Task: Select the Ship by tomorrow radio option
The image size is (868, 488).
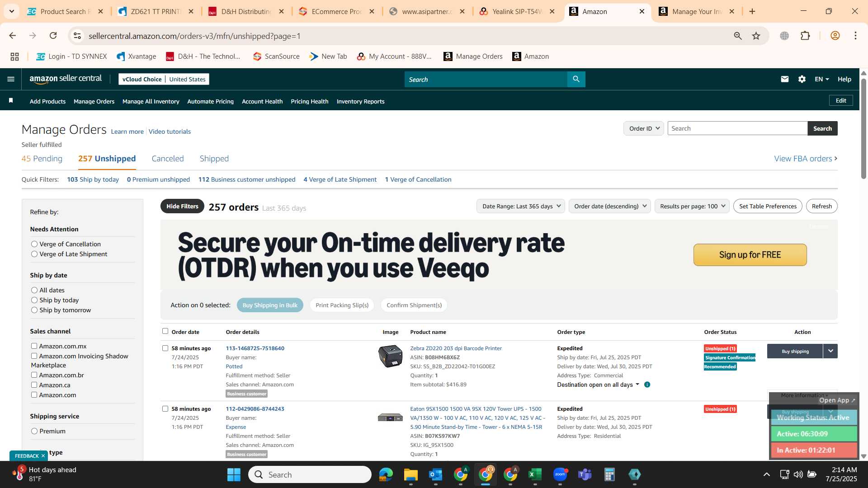Action: [34, 310]
